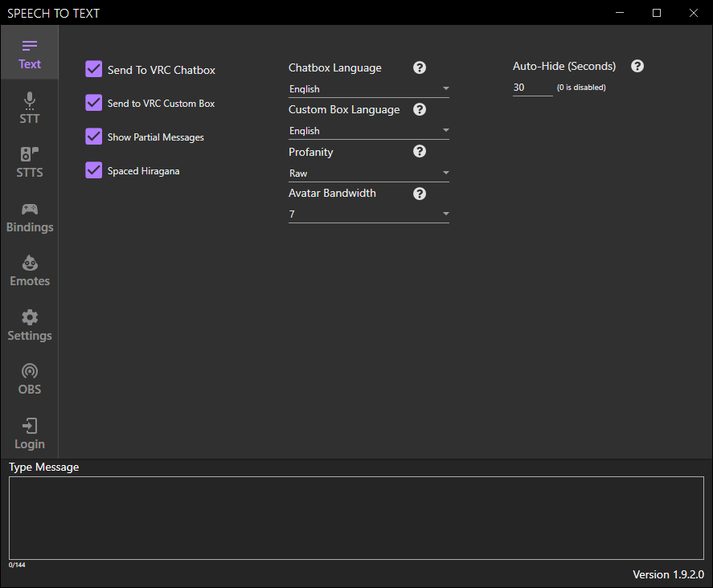Click the Type Message label
The height and width of the screenshot is (588, 713).
pos(44,468)
